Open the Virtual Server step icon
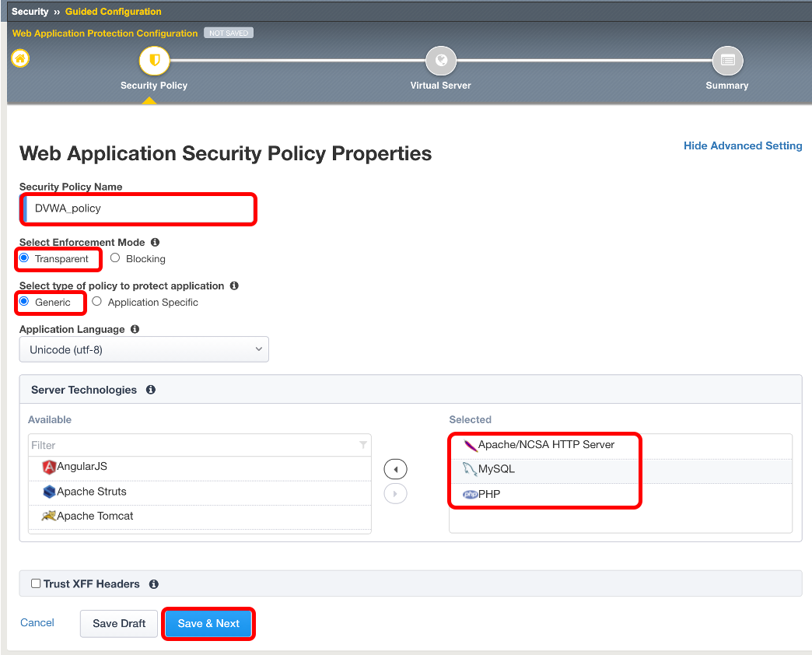 (x=441, y=61)
